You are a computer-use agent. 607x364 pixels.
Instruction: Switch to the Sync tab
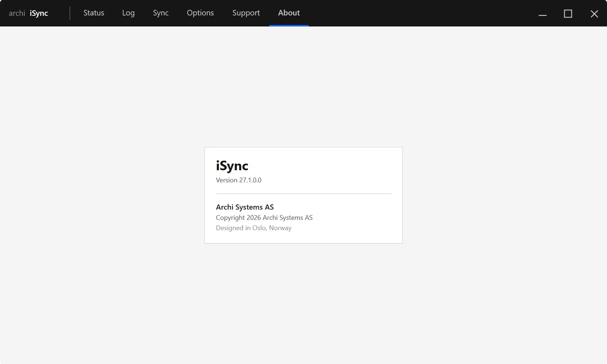[160, 13]
